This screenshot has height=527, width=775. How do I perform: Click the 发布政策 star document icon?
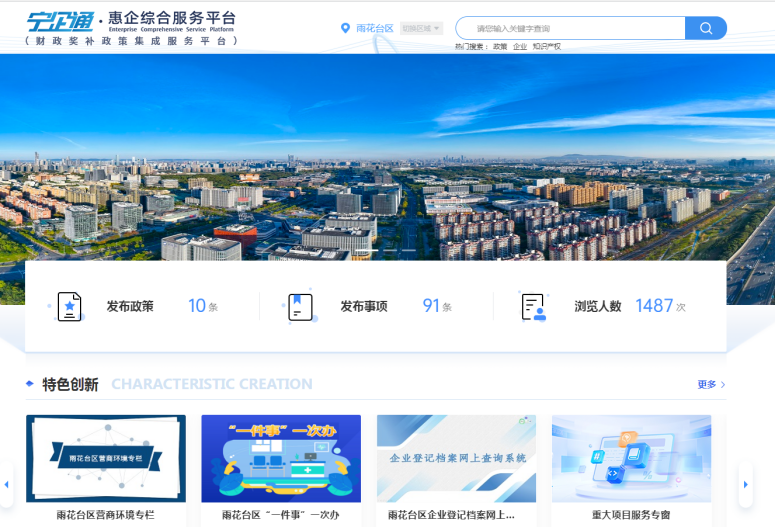(69, 306)
